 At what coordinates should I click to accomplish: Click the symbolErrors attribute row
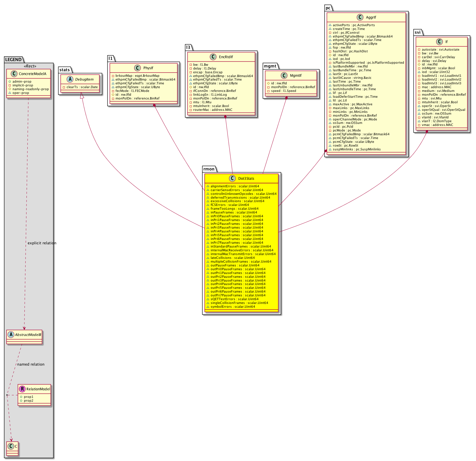click(x=232, y=307)
